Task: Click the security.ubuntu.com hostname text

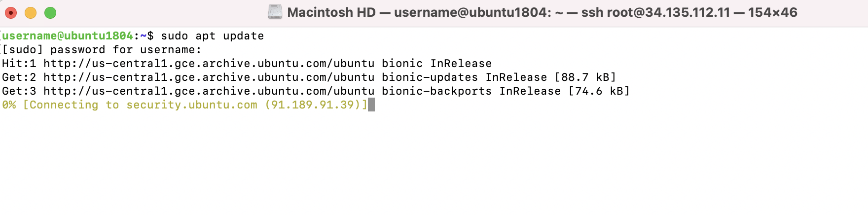Action: [x=192, y=105]
